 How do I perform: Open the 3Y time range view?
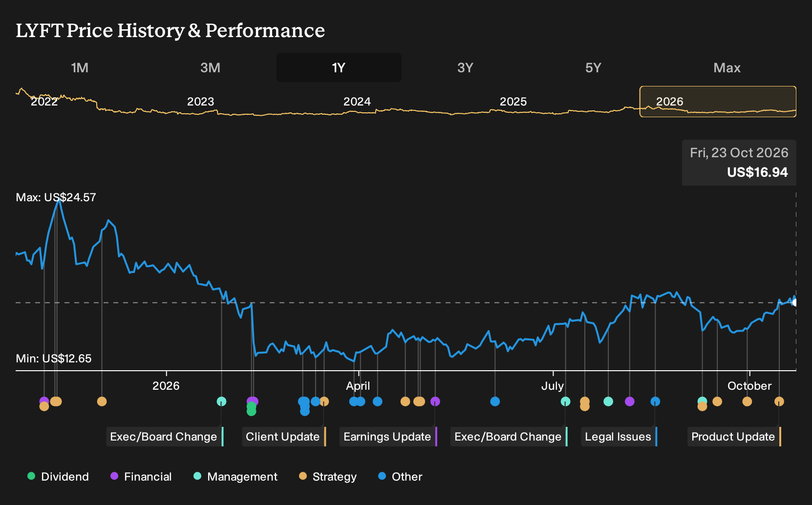(x=465, y=67)
